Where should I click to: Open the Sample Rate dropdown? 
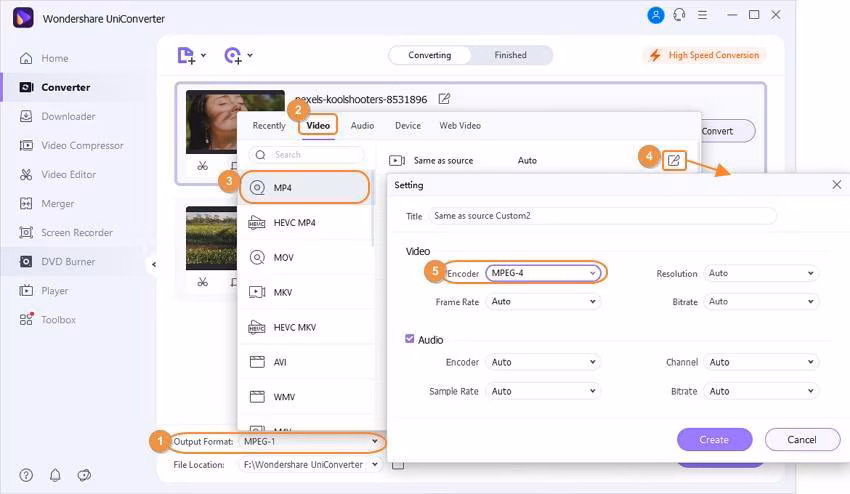coord(544,392)
